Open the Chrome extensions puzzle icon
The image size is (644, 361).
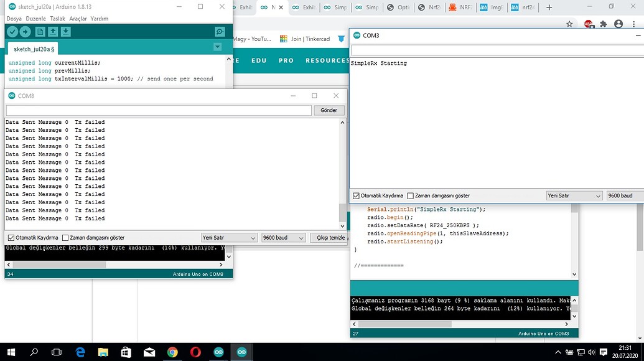tap(603, 24)
